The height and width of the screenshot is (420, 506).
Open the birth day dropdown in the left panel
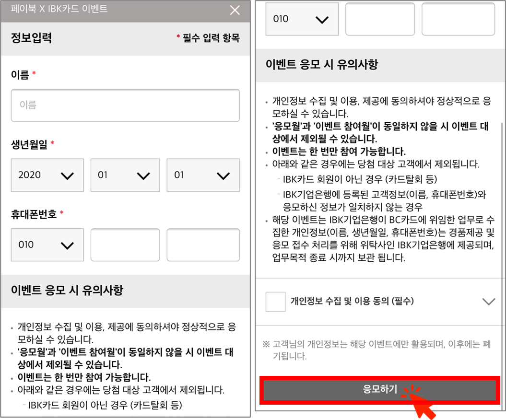203,175
